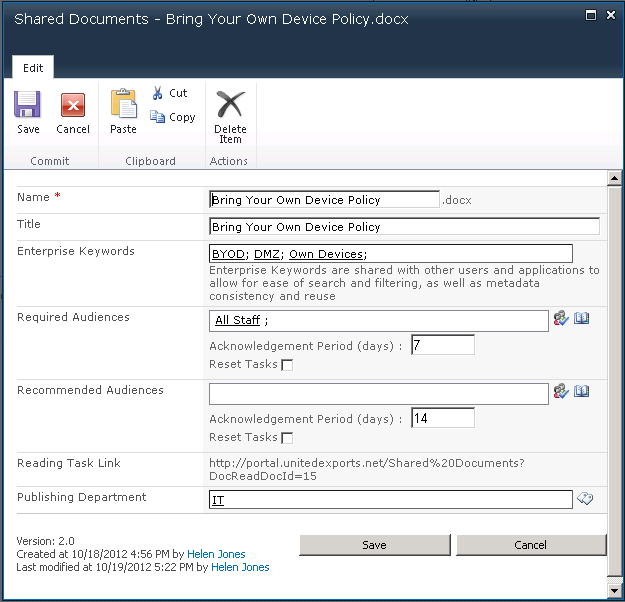The height and width of the screenshot is (602, 625).
Task: Click the red Cancel ribbon icon
Action: coord(73,105)
